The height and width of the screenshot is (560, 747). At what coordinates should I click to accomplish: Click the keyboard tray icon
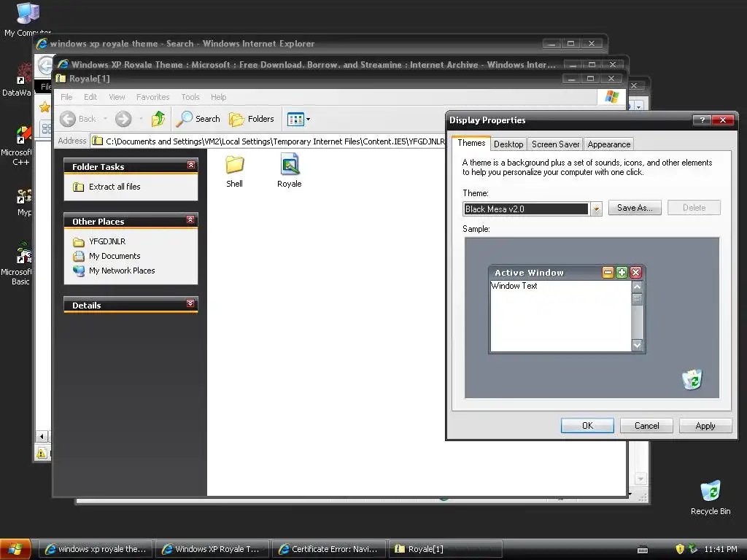coord(642,550)
